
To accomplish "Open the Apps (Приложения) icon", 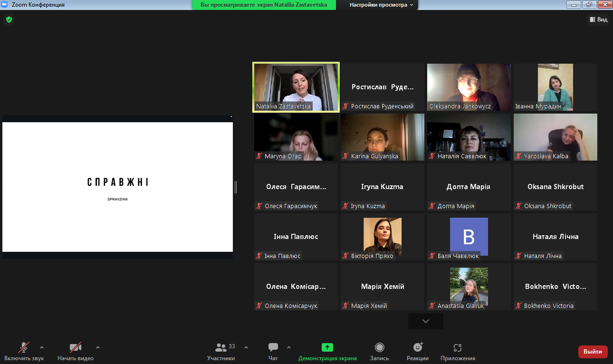I will click(458, 347).
